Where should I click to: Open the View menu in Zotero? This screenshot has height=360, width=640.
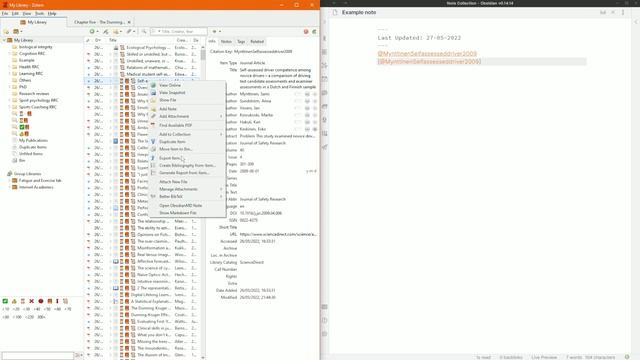27,13
